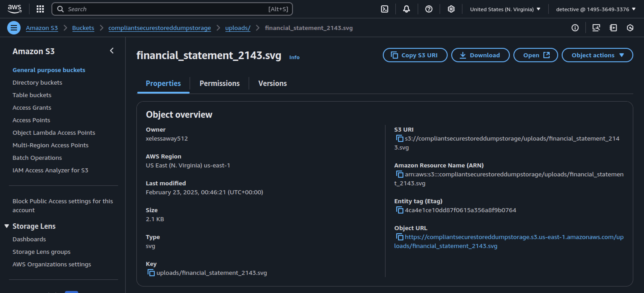Go to Amazon S3 breadcrumb
The height and width of the screenshot is (293, 644).
42,28
